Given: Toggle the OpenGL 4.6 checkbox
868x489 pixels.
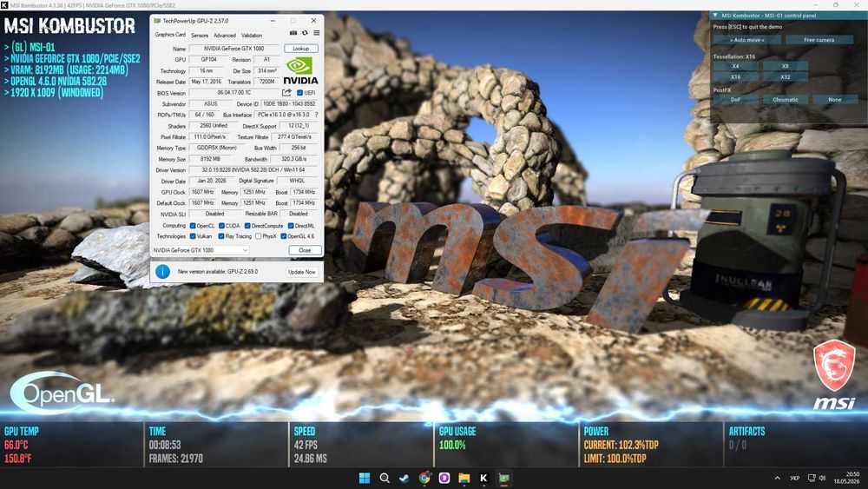Looking at the screenshot, I should tap(284, 236).
